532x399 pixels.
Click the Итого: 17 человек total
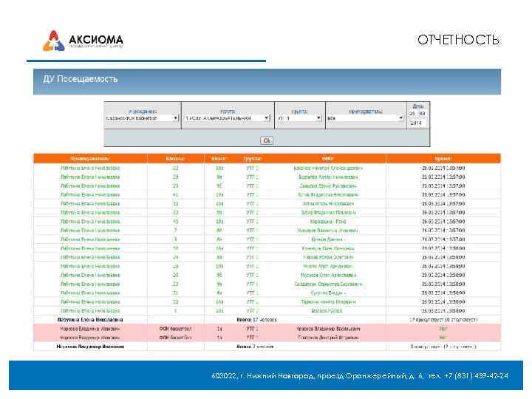(257, 320)
